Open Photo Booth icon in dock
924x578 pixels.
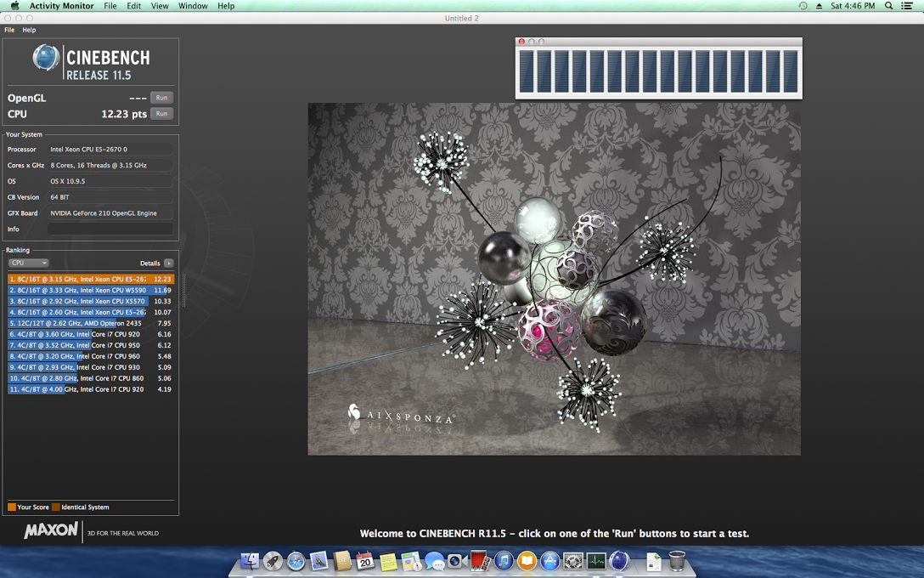pos(480,560)
